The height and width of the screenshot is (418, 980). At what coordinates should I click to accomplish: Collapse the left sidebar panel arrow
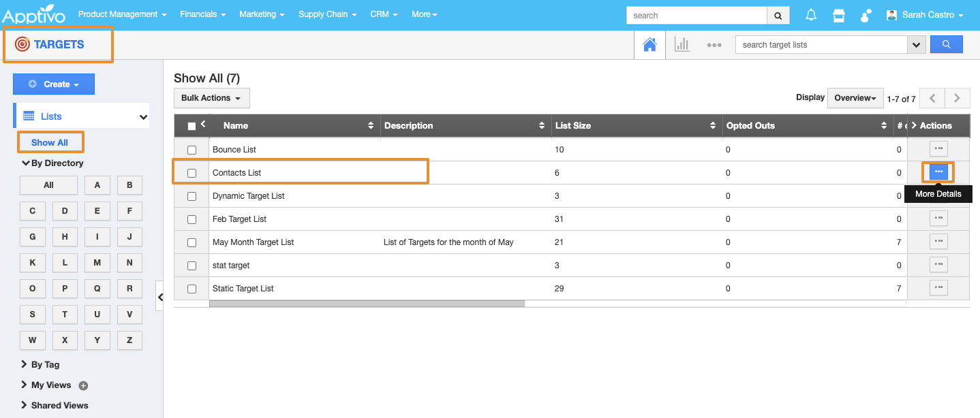tap(160, 297)
